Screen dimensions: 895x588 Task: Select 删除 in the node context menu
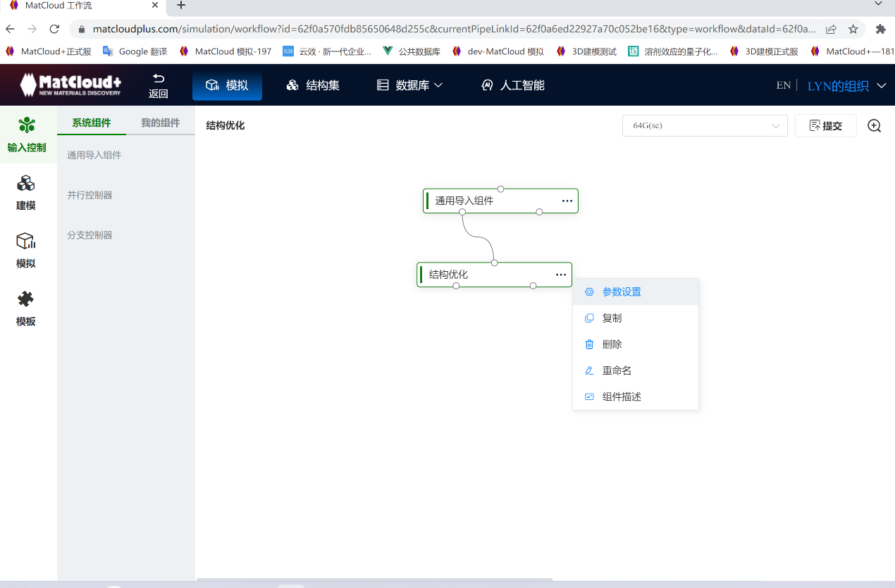[612, 344]
